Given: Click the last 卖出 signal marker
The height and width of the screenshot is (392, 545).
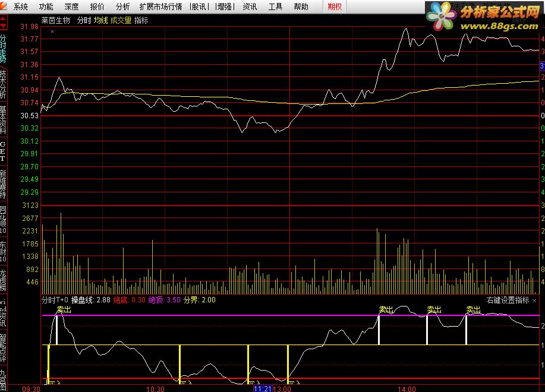Looking at the screenshot, I should coord(474,309).
